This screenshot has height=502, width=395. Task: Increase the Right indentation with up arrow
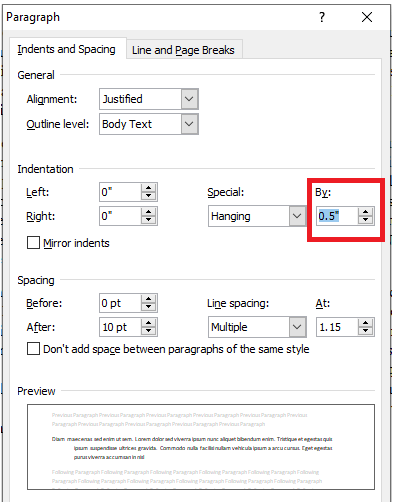(148, 212)
